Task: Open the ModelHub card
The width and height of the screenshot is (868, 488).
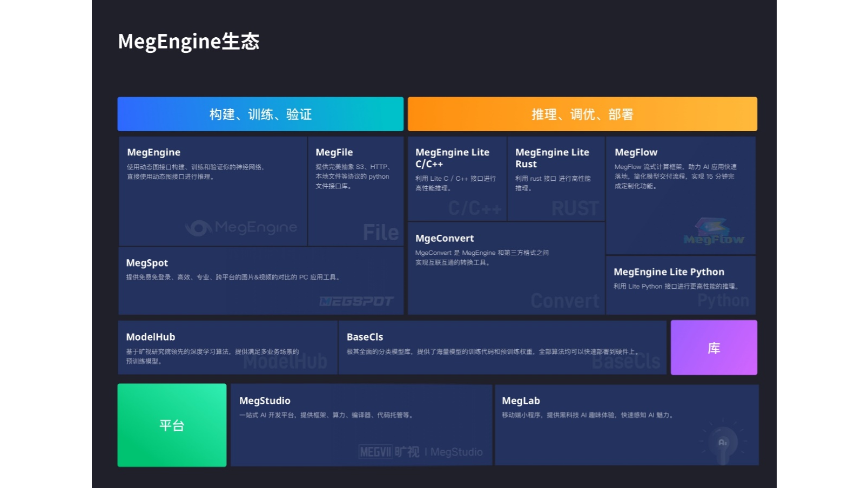Action: click(227, 348)
